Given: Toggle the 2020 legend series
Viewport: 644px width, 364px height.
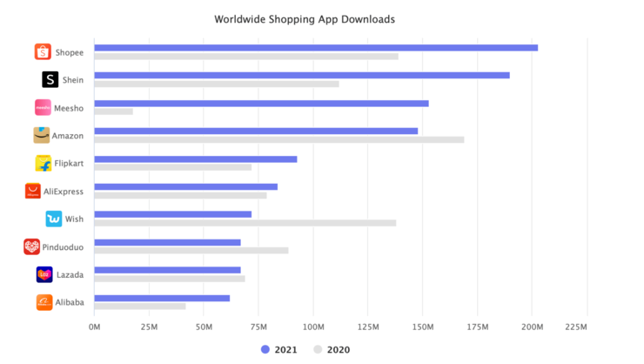Looking at the screenshot, I should coord(332,349).
